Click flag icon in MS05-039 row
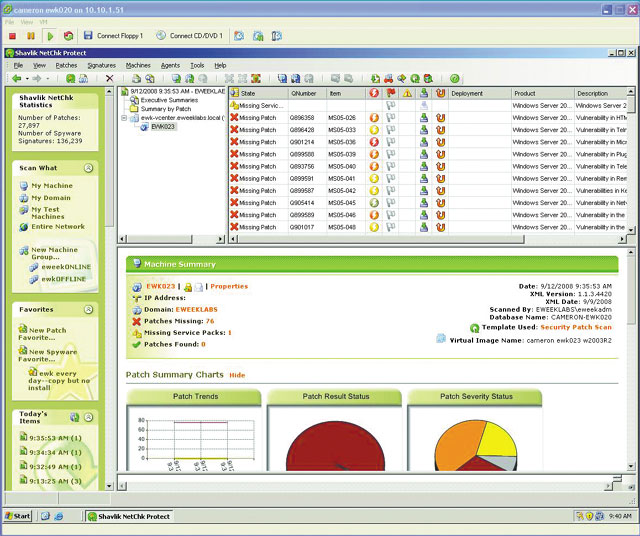This screenshot has height=536, width=640. [x=391, y=154]
